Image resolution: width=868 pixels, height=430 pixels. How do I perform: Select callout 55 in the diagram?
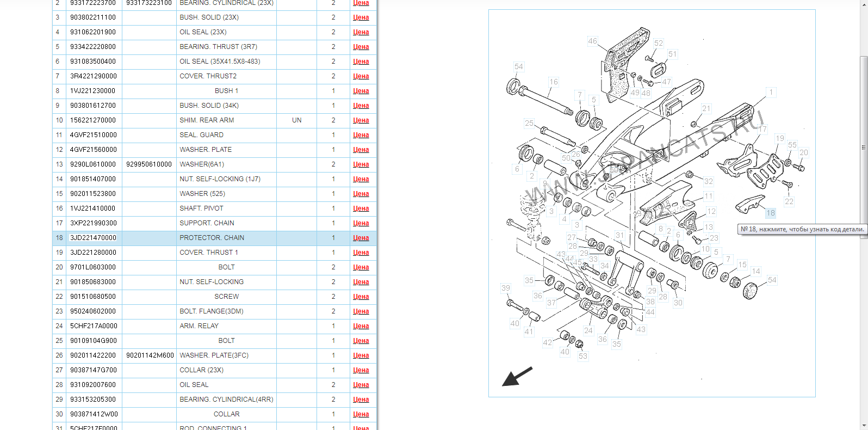[792, 145]
